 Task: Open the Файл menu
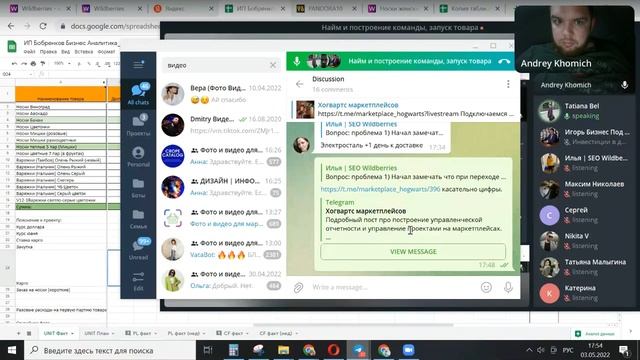coord(29,52)
